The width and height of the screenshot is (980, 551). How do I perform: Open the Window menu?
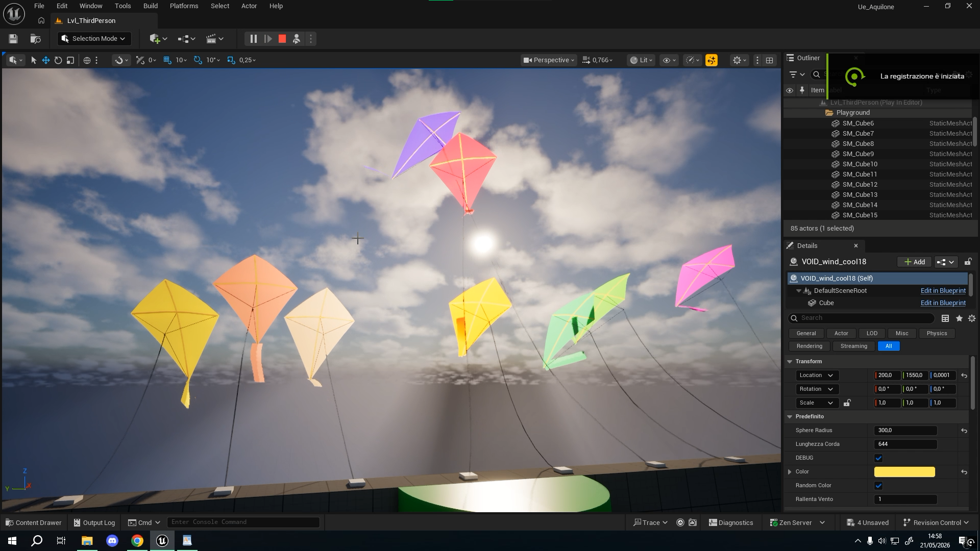pyautogui.click(x=91, y=6)
